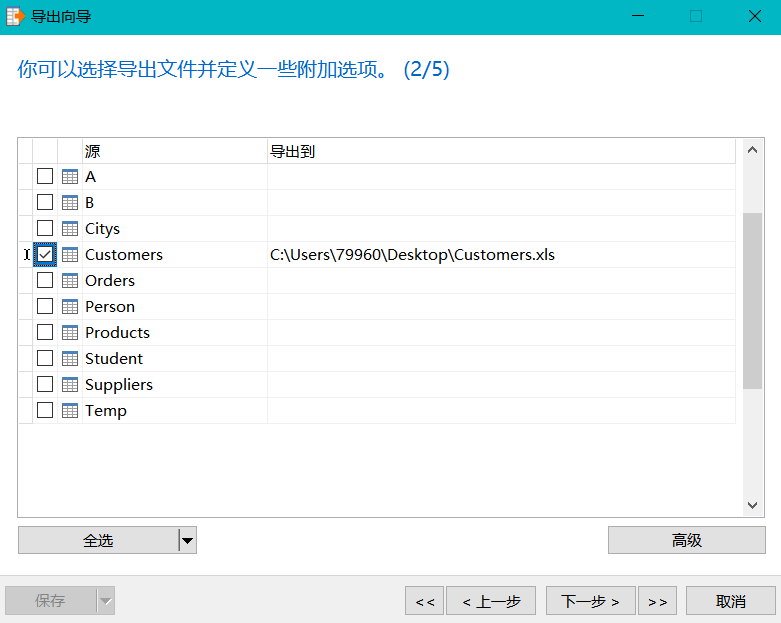Open the 全选 dropdown arrow

tap(187, 540)
